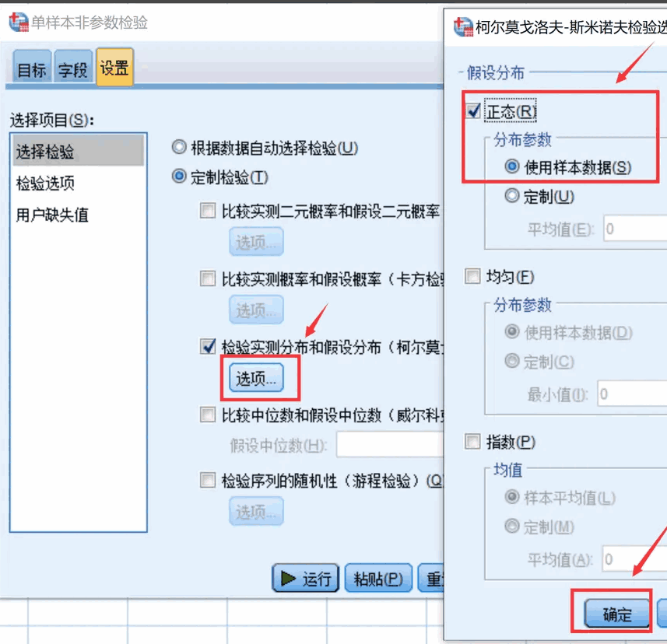Enable 比较实测二元概率和假设二元概率 checkbox
Viewport: 667px width, 644px height.
click(x=208, y=210)
